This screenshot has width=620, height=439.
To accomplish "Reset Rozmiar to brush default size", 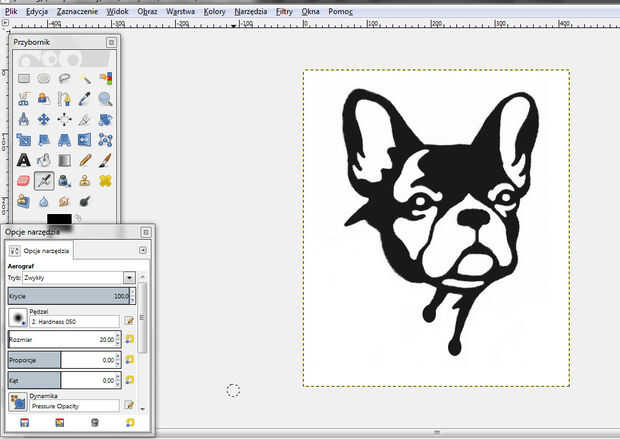I will [x=129, y=339].
